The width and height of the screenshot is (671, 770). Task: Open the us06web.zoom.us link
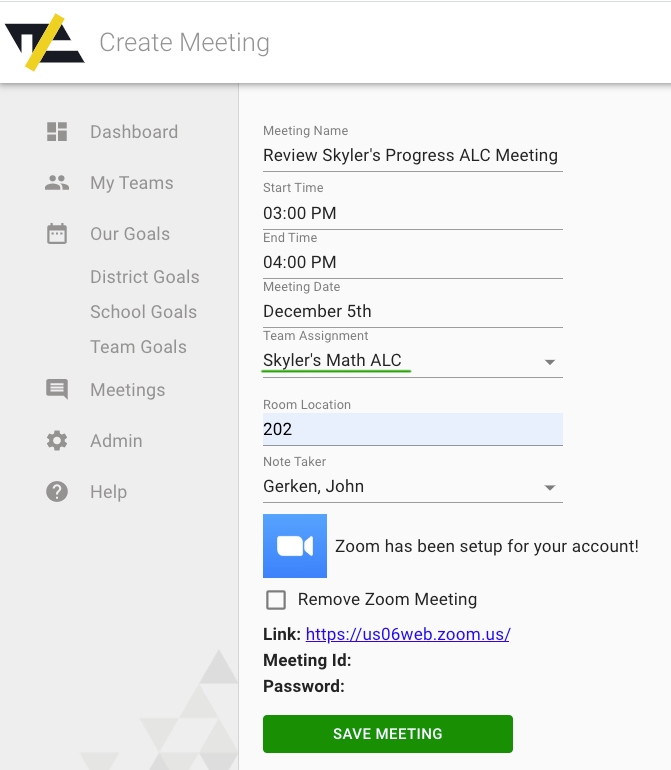[x=408, y=634]
